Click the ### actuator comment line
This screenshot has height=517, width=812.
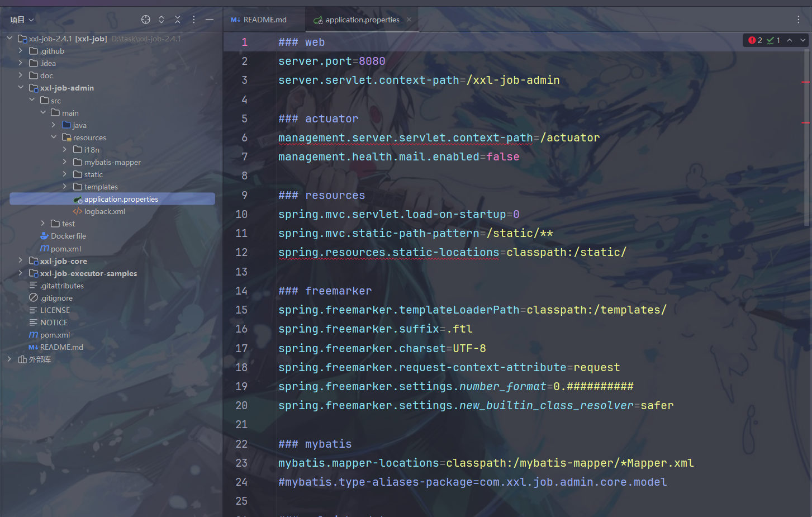pos(319,118)
